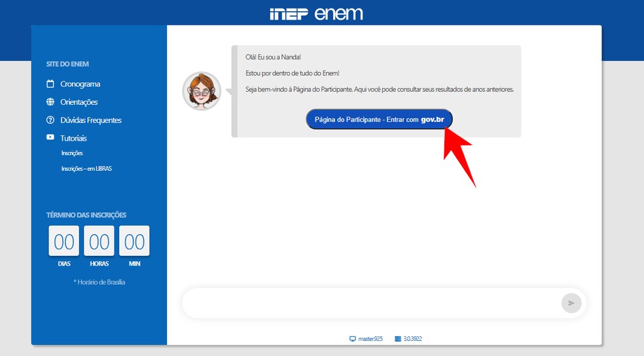The width and height of the screenshot is (644, 356).
Task: Click the master925 label in footer
Action: [370, 339]
